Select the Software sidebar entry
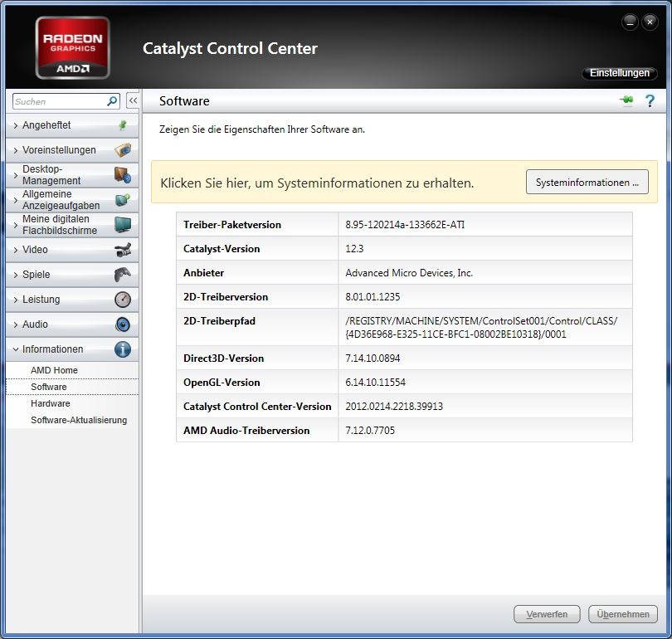 coord(72,387)
